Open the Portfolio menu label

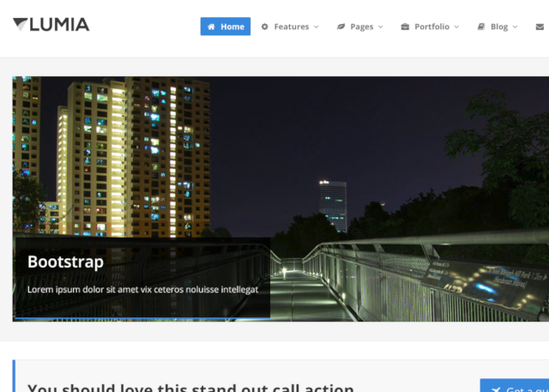[x=431, y=27]
